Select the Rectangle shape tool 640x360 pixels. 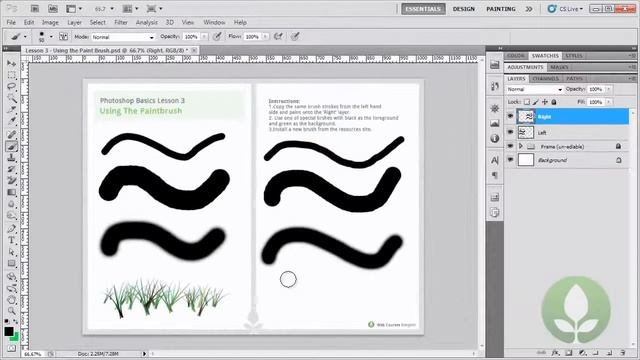pos(11,264)
